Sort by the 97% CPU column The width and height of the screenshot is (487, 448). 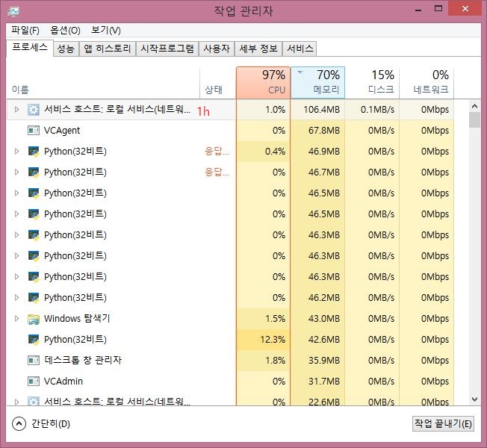click(x=263, y=83)
